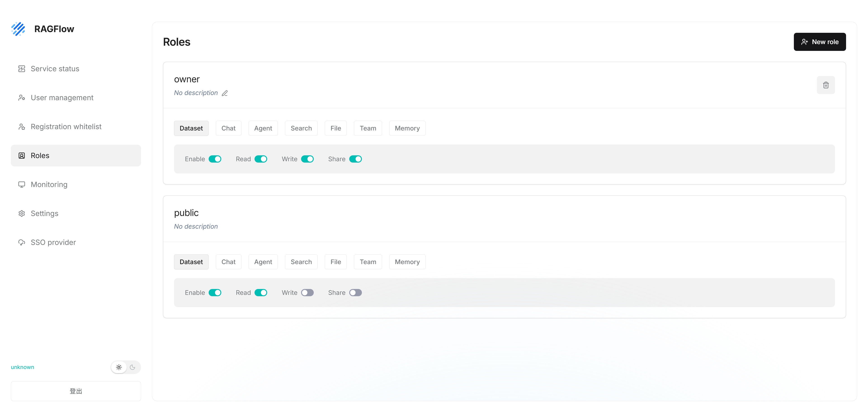
Task: Click the add-user icon in New role button
Action: tap(805, 42)
